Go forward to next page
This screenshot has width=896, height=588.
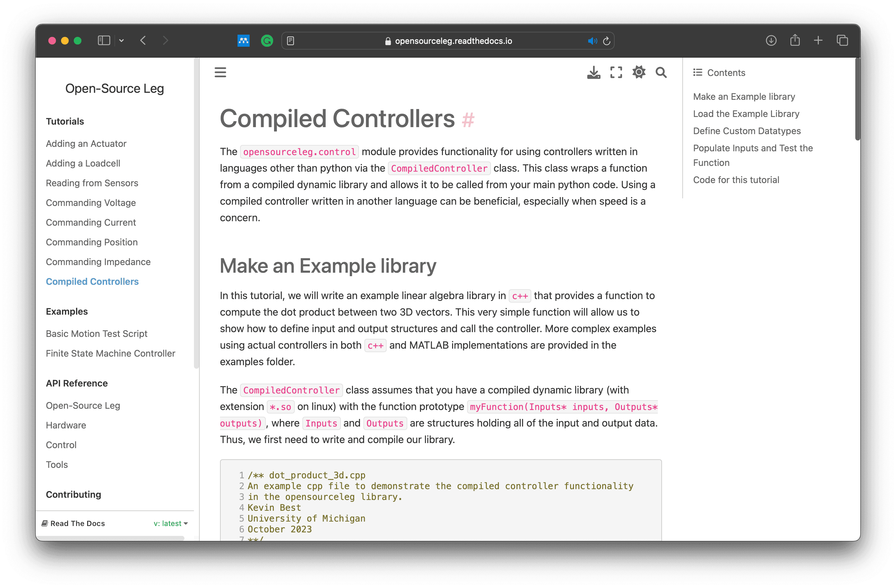165,40
